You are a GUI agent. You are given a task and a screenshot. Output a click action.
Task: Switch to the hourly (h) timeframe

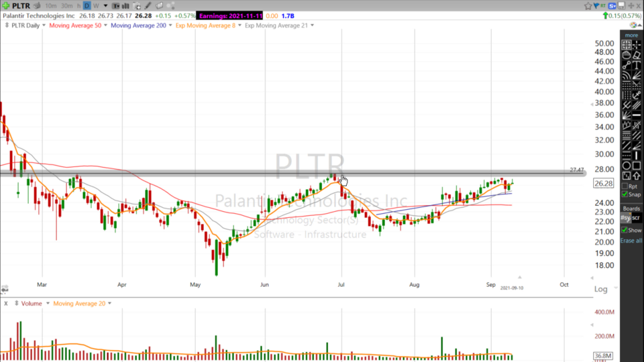tap(78, 6)
